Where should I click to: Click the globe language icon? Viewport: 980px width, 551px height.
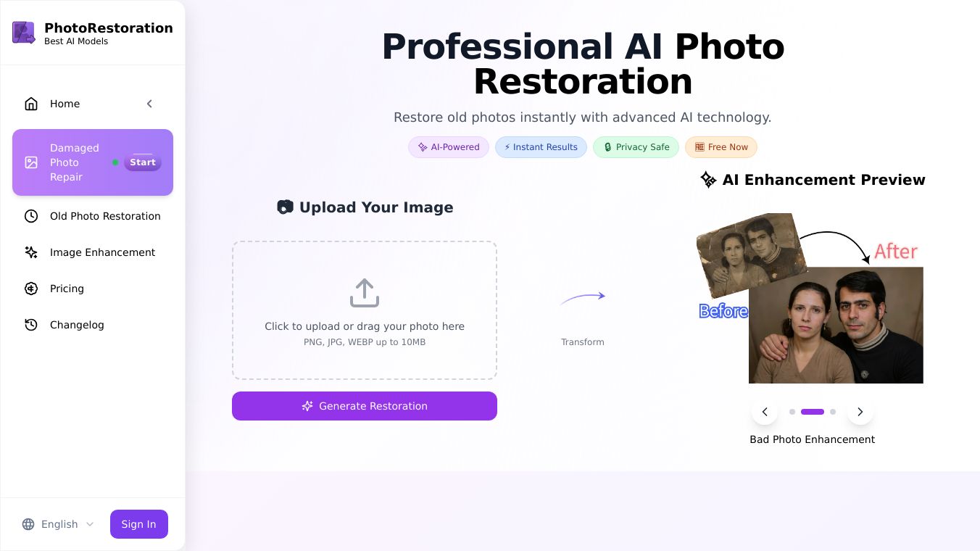pos(28,524)
